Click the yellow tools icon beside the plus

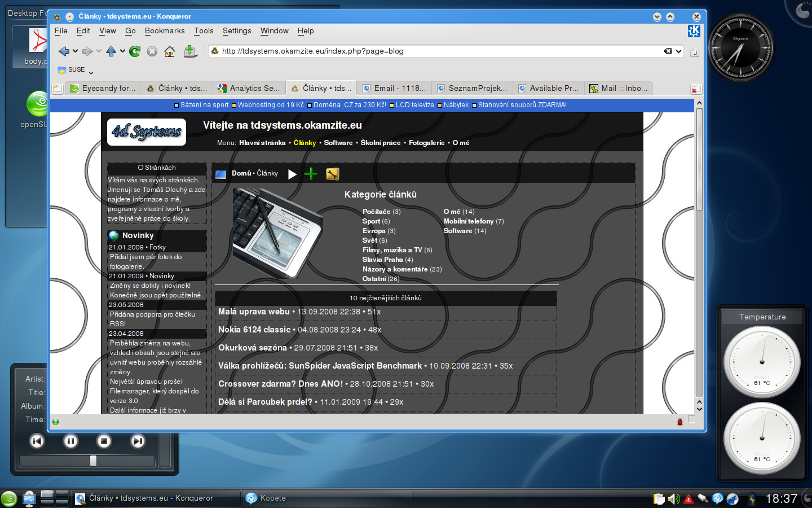pos(333,174)
